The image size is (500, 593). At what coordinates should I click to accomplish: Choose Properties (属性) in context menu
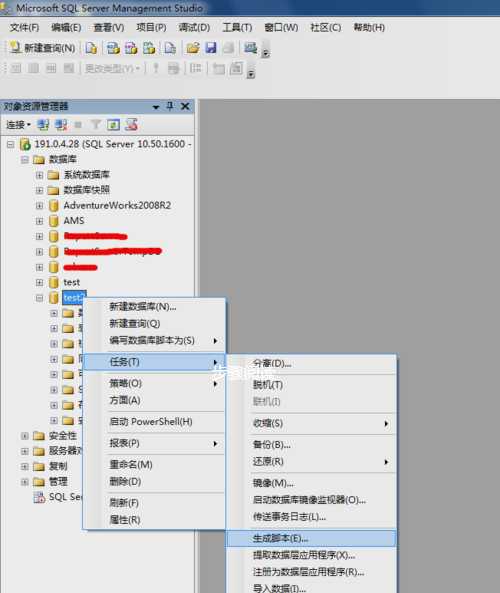point(154,520)
